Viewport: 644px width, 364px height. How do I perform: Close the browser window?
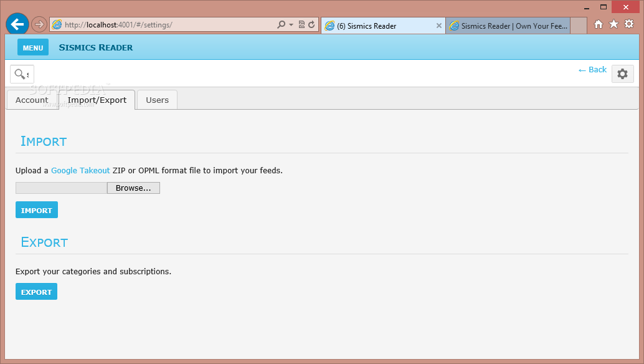coord(625,7)
